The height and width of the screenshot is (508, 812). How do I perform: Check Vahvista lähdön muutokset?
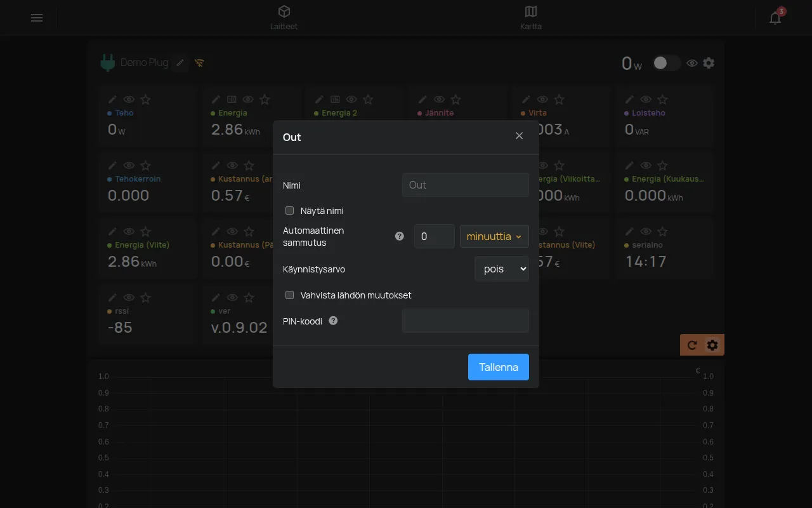(x=289, y=295)
